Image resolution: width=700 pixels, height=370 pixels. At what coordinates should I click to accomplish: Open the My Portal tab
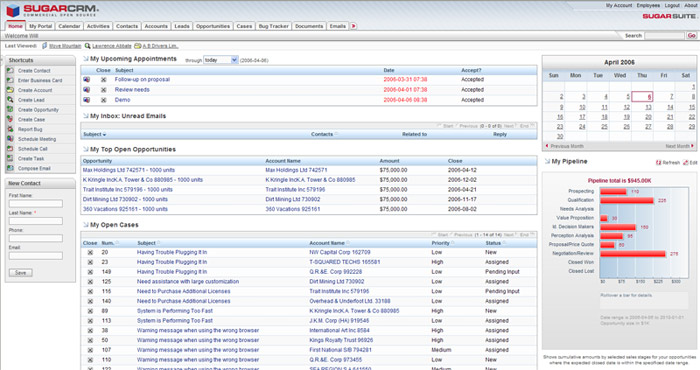coord(41,26)
